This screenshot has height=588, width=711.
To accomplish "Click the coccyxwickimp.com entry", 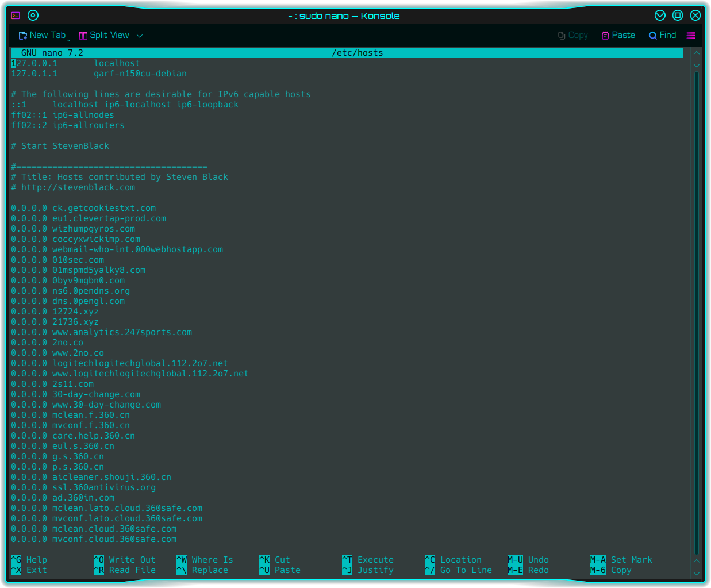I will pos(96,239).
